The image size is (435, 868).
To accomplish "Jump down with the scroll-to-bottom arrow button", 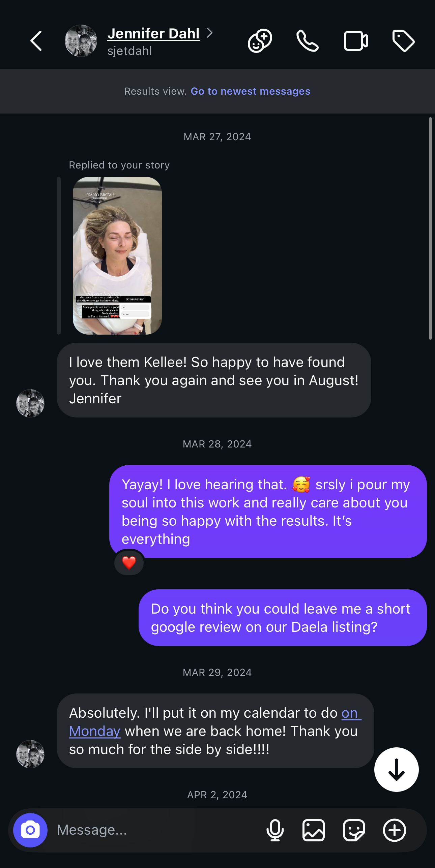I will click(x=396, y=770).
